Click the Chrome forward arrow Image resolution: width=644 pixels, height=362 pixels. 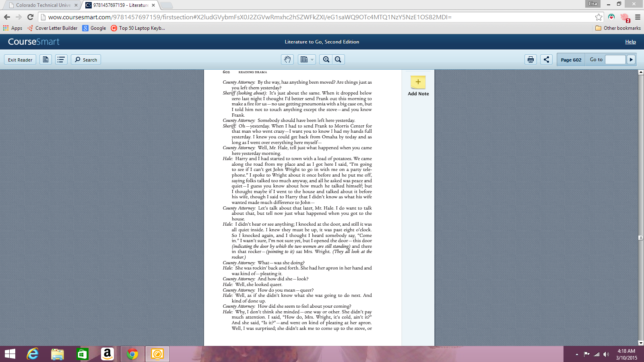click(x=19, y=17)
